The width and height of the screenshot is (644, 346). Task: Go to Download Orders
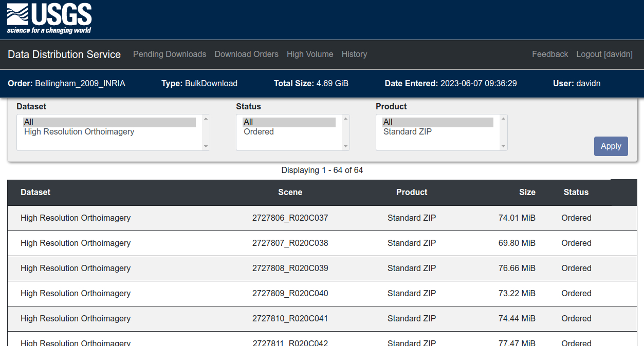click(246, 54)
